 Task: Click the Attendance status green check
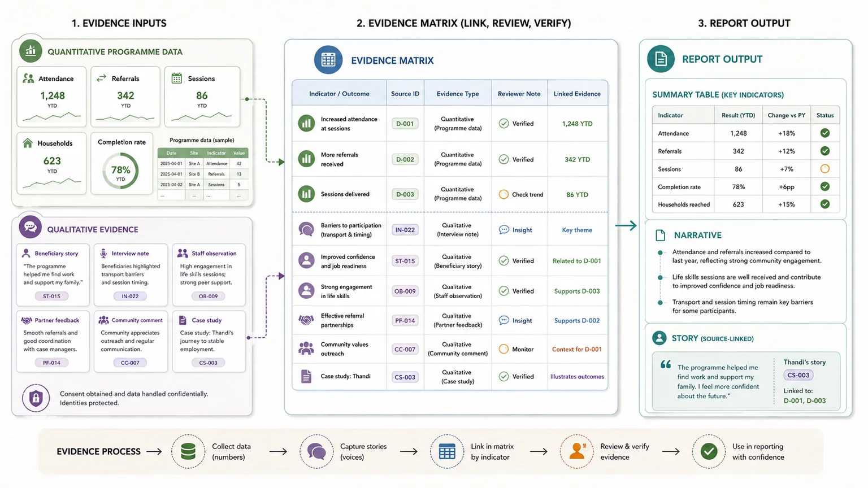click(x=825, y=133)
